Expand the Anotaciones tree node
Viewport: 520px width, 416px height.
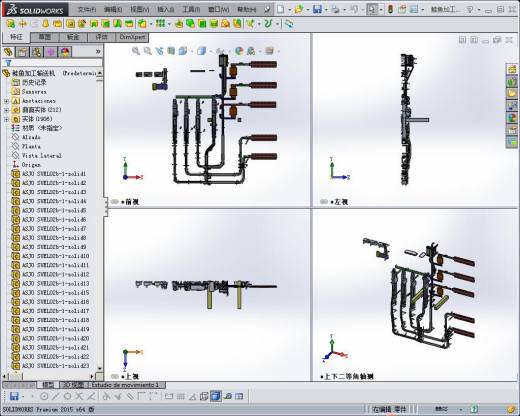pyautogui.click(x=6, y=101)
